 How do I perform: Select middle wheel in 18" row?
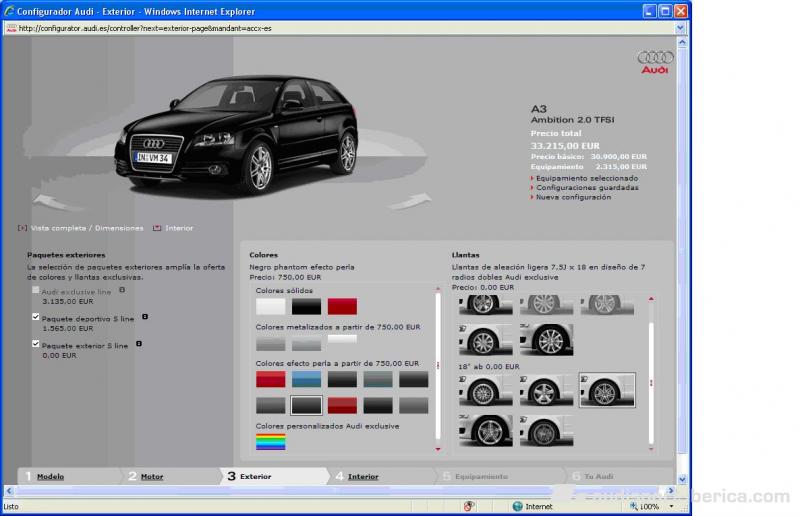click(546, 390)
